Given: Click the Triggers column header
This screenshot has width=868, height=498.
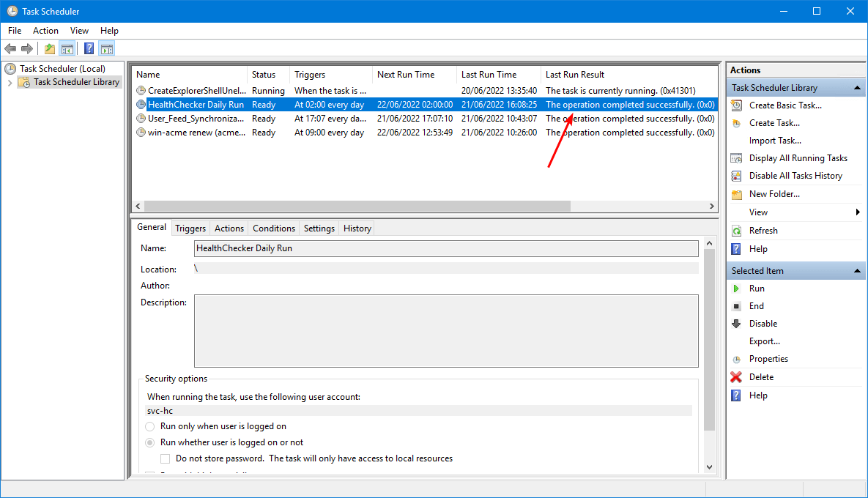Looking at the screenshot, I should click(331, 75).
